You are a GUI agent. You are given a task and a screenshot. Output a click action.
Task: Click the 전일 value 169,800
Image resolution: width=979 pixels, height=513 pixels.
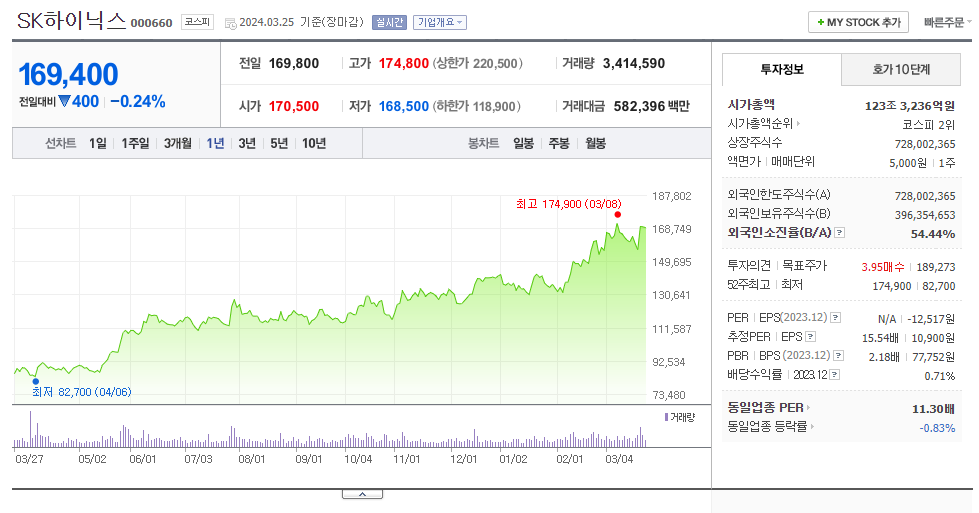point(294,64)
